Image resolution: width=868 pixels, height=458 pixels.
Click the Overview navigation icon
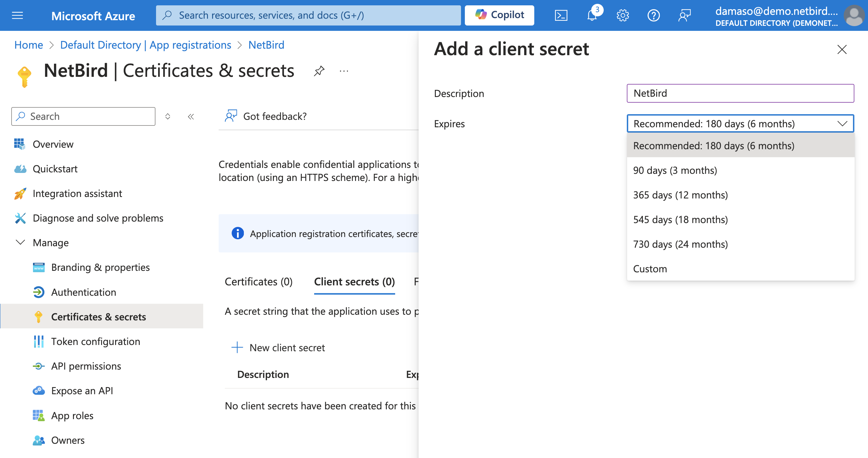pos(20,144)
